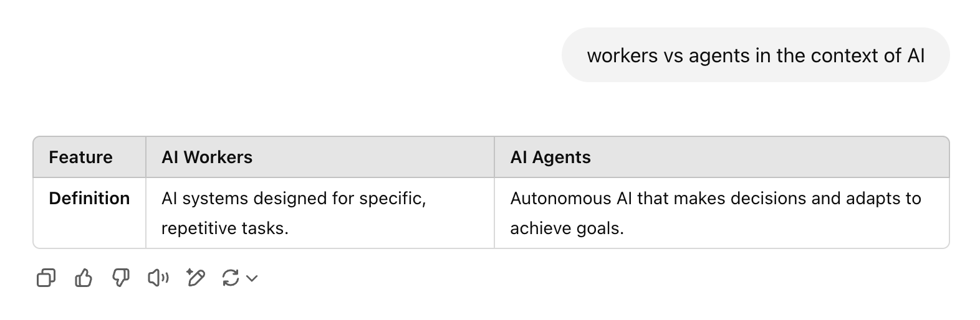Click the AI Workers column header

click(x=207, y=157)
